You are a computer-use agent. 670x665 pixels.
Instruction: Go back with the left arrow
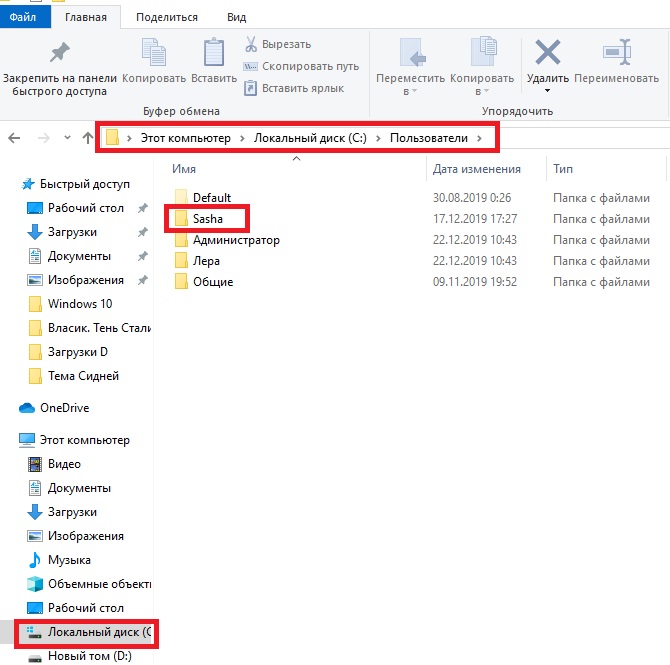pyautogui.click(x=14, y=138)
